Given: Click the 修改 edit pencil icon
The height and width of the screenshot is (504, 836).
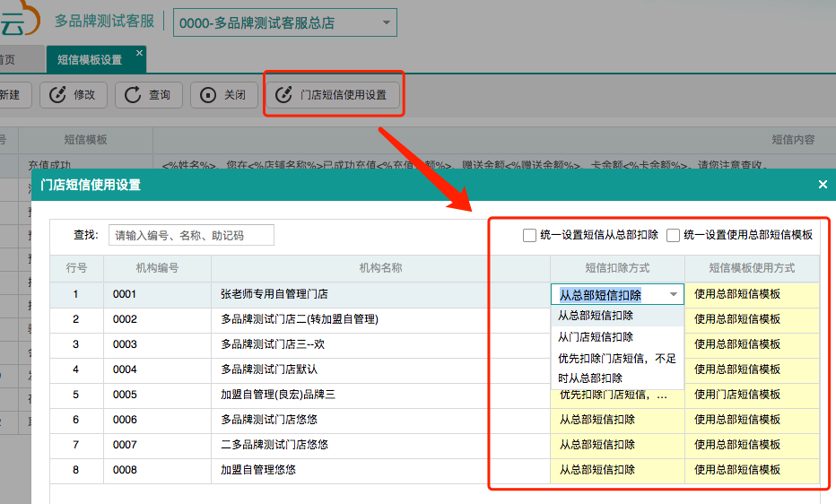Looking at the screenshot, I should [58, 95].
